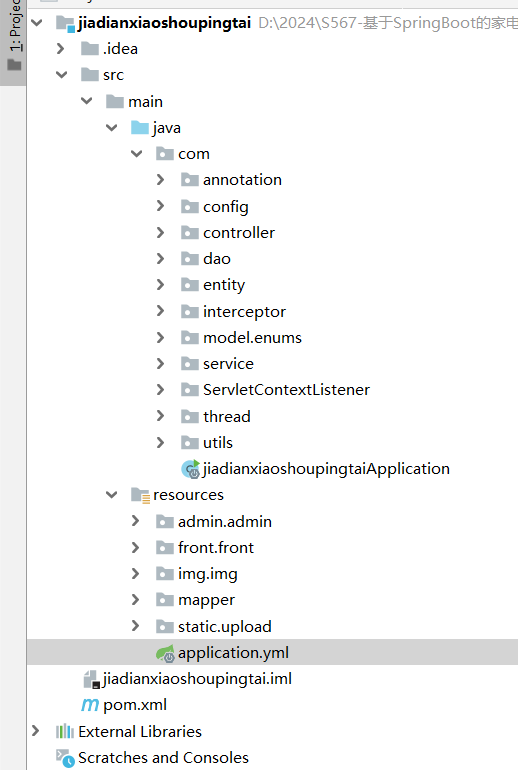Screen dimensions: 518x770
Task: Click the resources folder icon
Action: click(140, 495)
